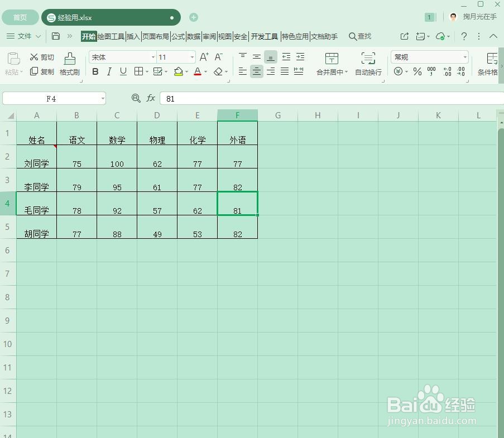The width and height of the screenshot is (504, 438).
Task: Apply percent style format
Action: tap(417, 71)
